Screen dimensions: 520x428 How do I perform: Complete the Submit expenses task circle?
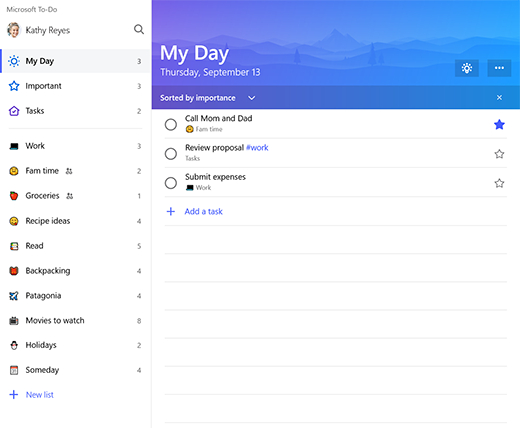tap(171, 183)
